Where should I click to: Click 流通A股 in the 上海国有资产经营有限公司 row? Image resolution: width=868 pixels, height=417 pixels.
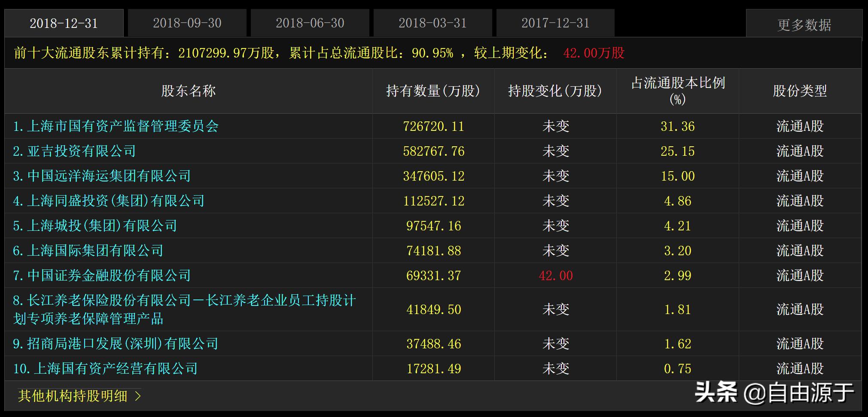click(x=800, y=369)
